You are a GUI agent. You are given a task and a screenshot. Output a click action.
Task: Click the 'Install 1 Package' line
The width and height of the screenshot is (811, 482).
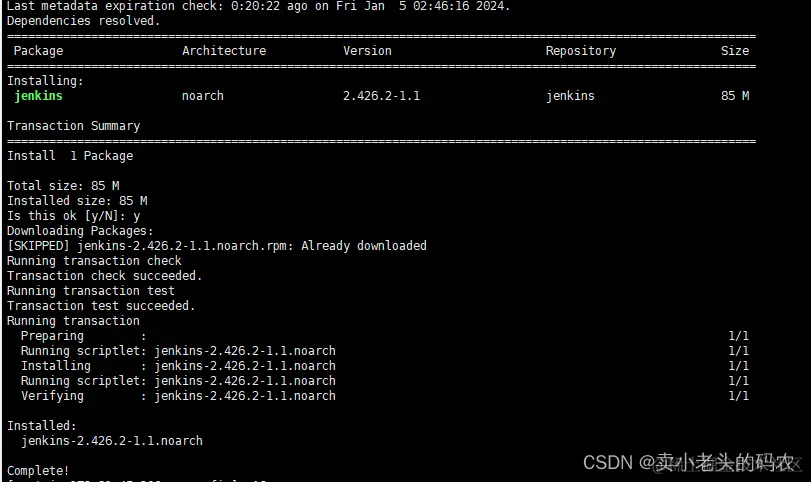click(70, 156)
